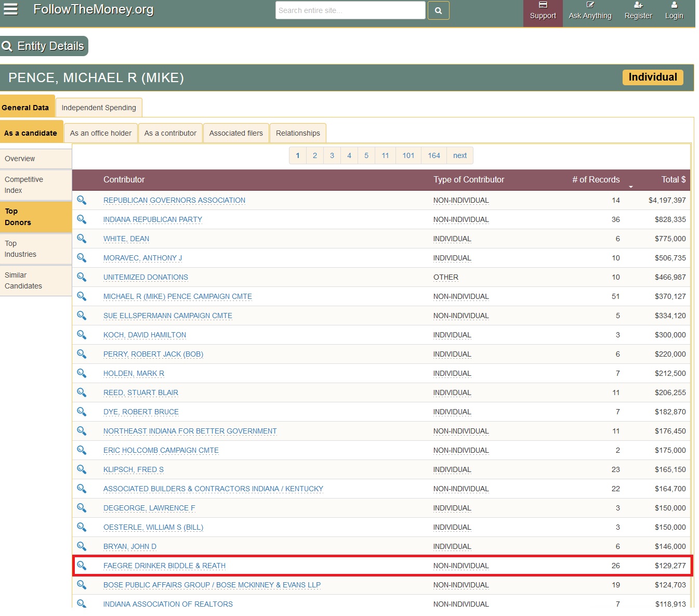Open the Independent Spending tab

[x=99, y=108]
